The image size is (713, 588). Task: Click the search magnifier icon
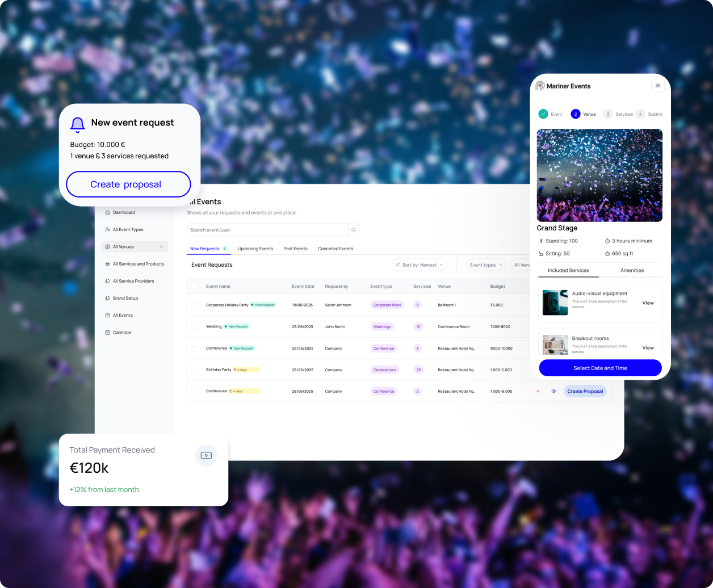tap(354, 230)
